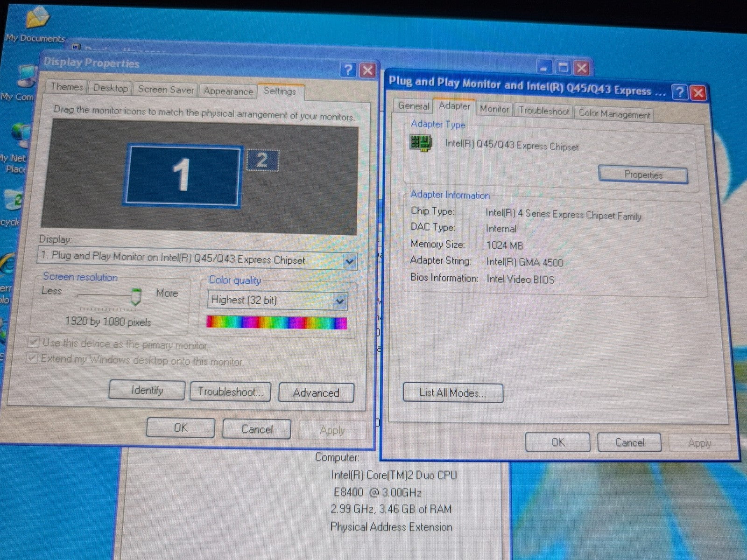Click Apply in Display Properties
The image size is (747, 560).
[332, 431]
